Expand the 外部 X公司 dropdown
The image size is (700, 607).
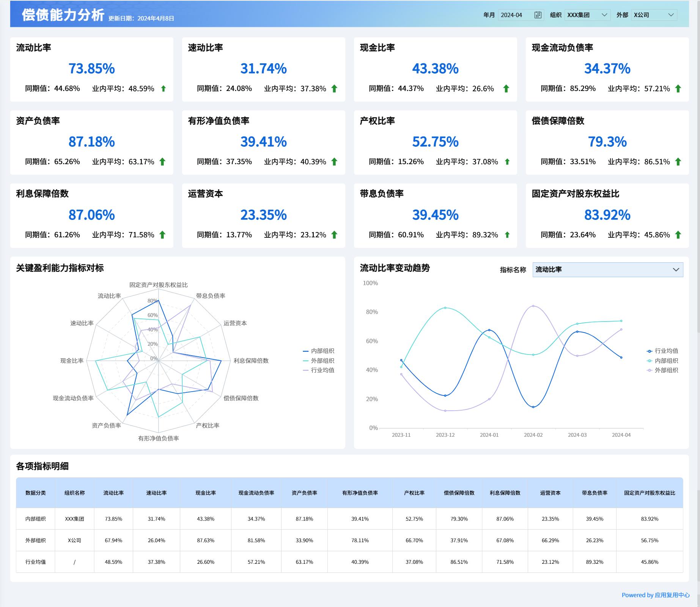[654, 15]
